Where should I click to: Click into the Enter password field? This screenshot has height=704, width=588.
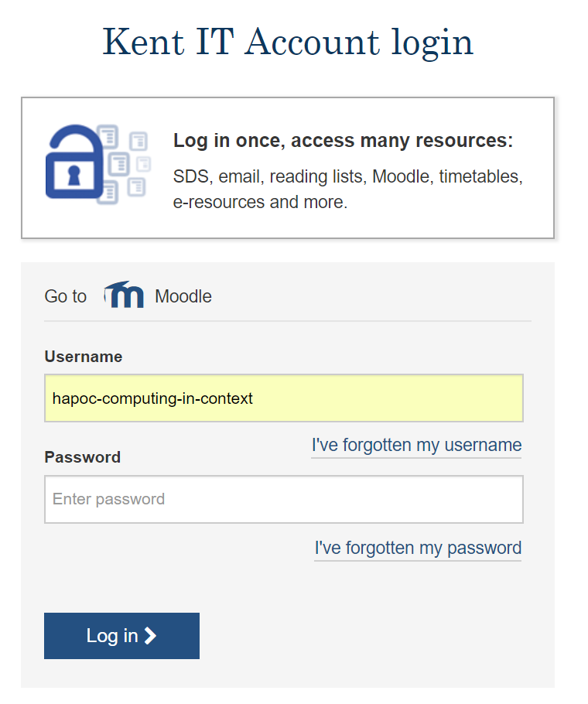(284, 499)
